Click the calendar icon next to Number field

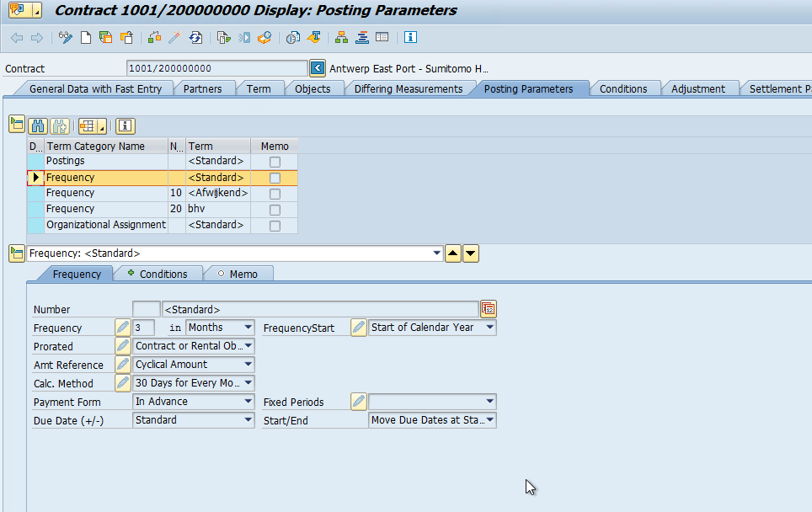click(489, 309)
